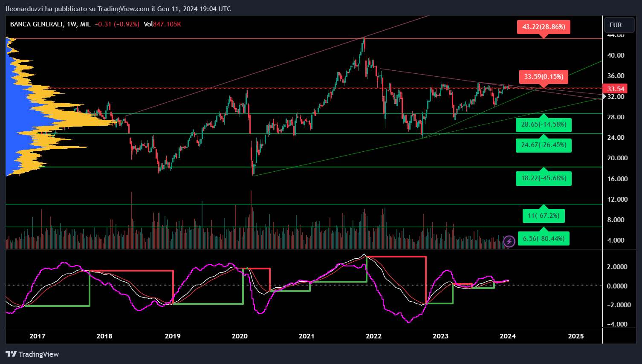Select the 24.67 (-26.45%) green label
Image resolution: width=642 pixels, height=364 pixels.
pos(544,145)
